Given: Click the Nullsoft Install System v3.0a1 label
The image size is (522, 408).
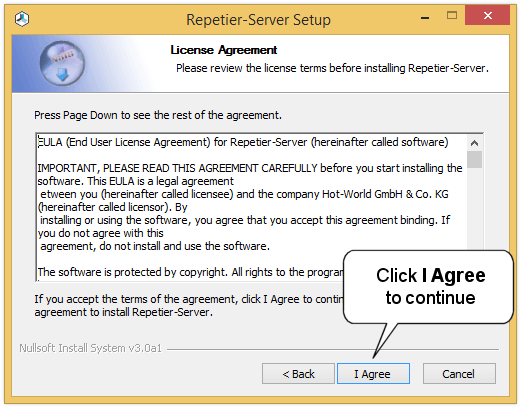Looking at the screenshot, I should [x=90, y=348].
